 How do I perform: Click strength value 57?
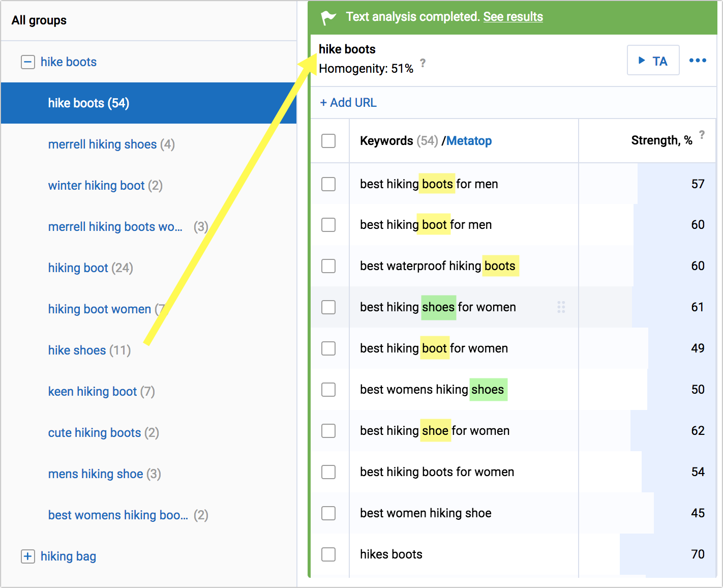[698, 184]
